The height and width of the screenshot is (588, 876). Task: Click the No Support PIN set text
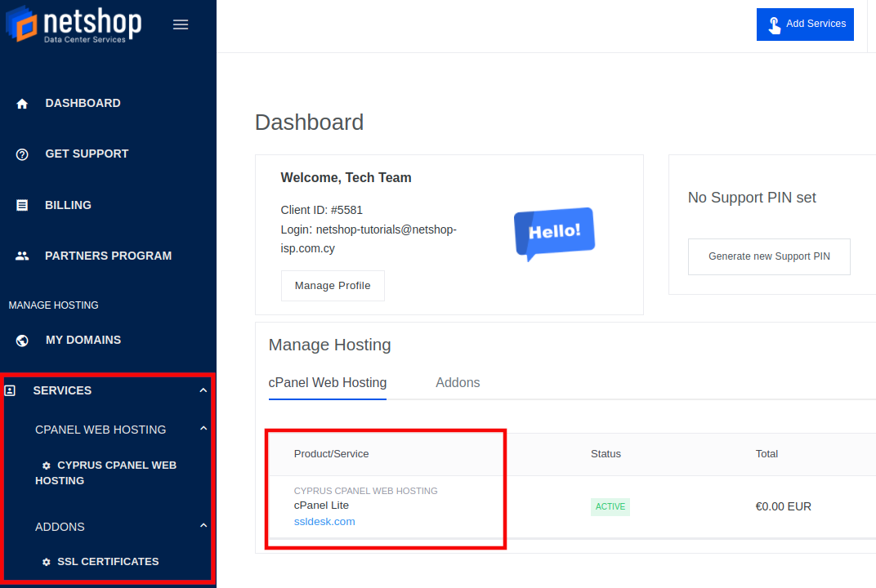(x=752, y=198)
